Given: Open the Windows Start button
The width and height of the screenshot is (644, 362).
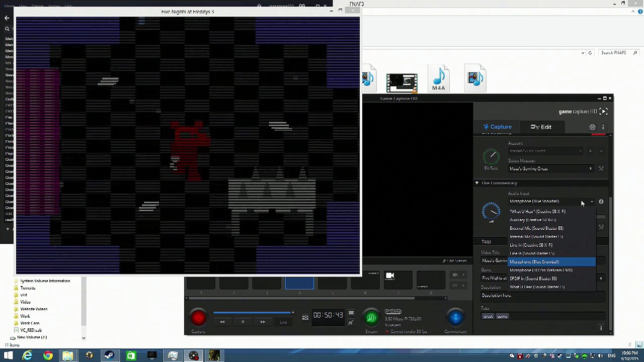Looking at the screenshot, I should pyautogui.click(x=9, y=356).
